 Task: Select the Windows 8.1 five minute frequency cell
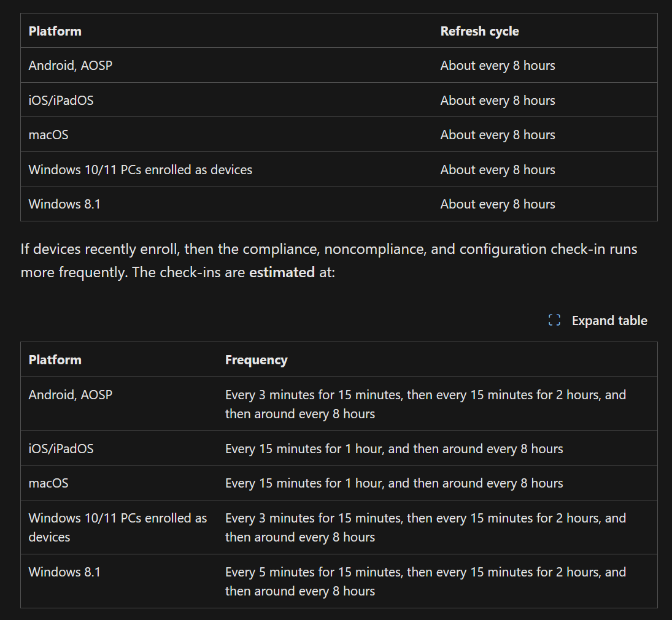click(x=425, y=581)
